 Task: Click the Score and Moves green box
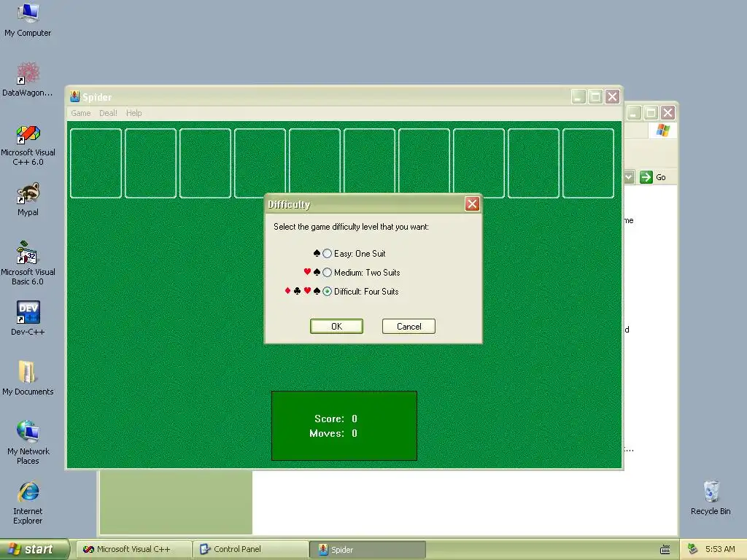(x=344, y=426)
